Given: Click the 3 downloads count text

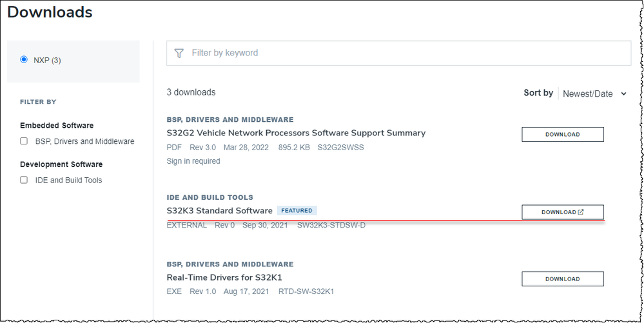Looking at the screenshot, I should tap(191, 92).
